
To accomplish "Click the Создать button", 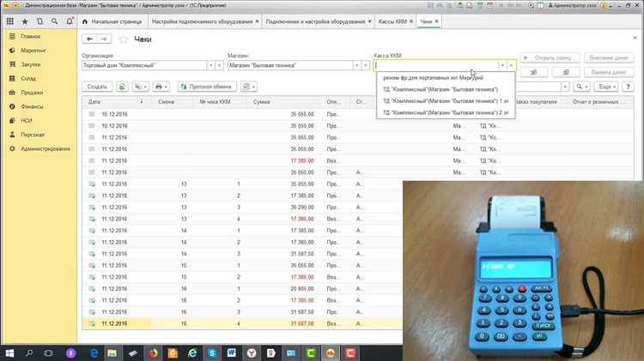I will coord(97,87).
